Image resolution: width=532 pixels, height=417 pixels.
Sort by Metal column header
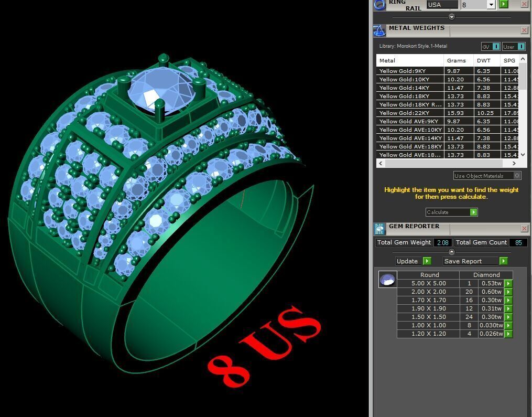tap(410, 60)
